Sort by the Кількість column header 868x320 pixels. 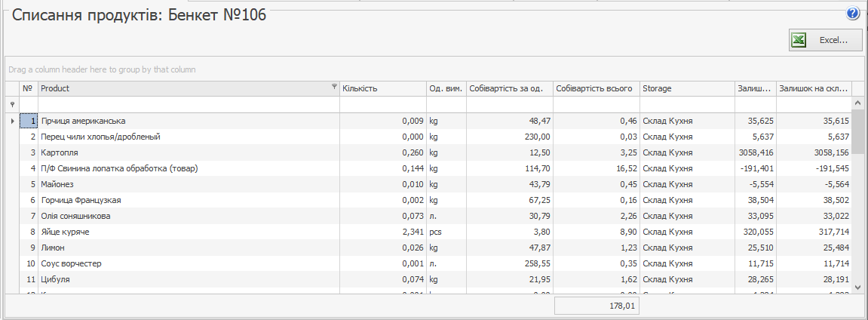click(x=382, y=88)
